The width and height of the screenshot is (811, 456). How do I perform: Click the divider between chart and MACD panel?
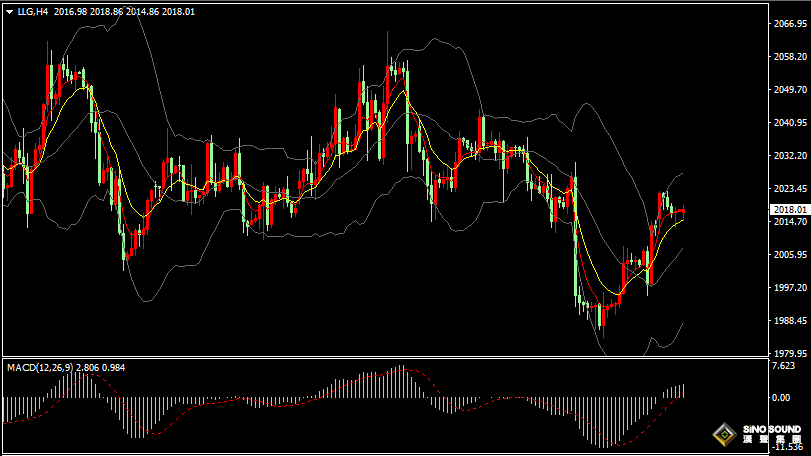(x=380, y=358)
